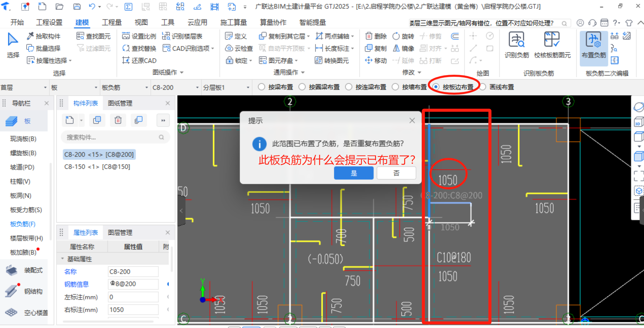The width and height of the screenshot is (644, 328).
Task: Click 批量选择 tool
Action: (x=44, y=48)
